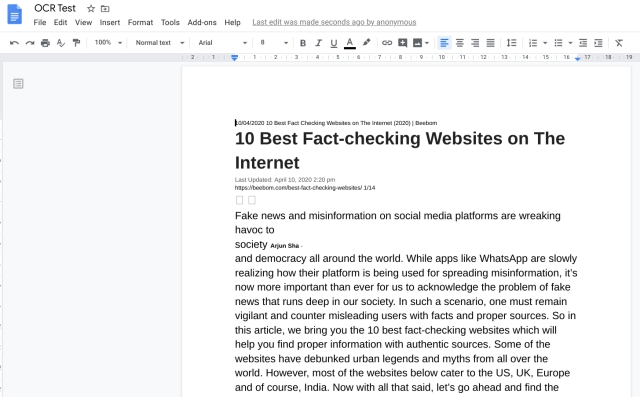Expand the insert image dropdown arrow

[x=427, y=43]
